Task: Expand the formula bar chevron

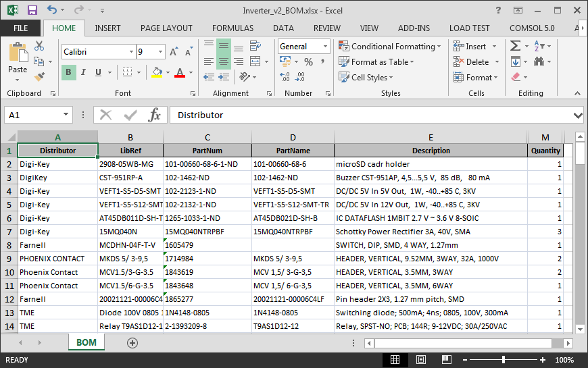Action: coord(578,115)
